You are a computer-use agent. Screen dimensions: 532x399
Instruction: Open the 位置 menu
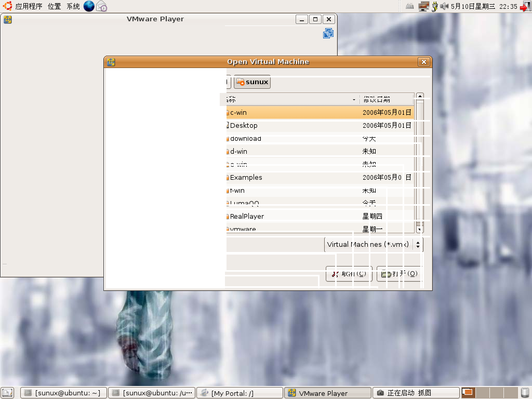coord(54,6)
